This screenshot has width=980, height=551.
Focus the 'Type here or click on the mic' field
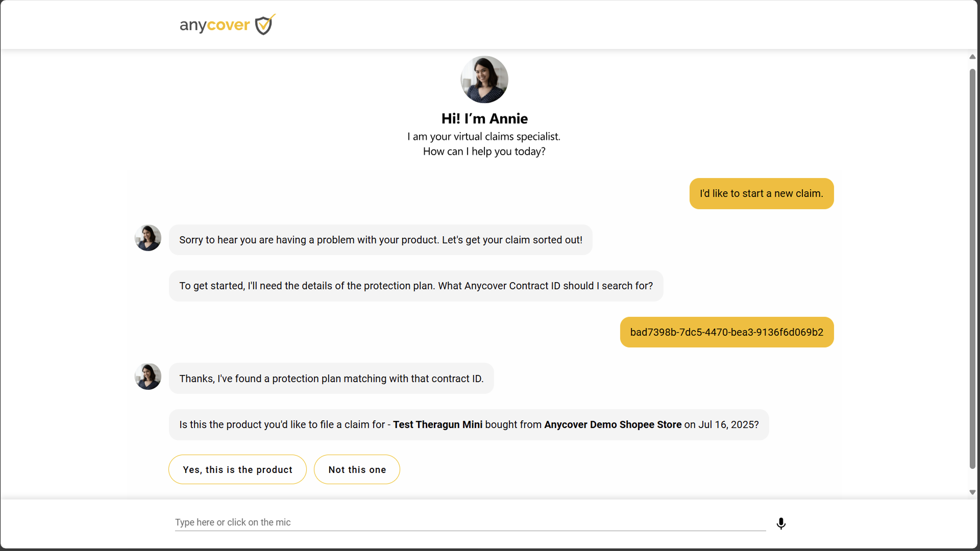470,522
